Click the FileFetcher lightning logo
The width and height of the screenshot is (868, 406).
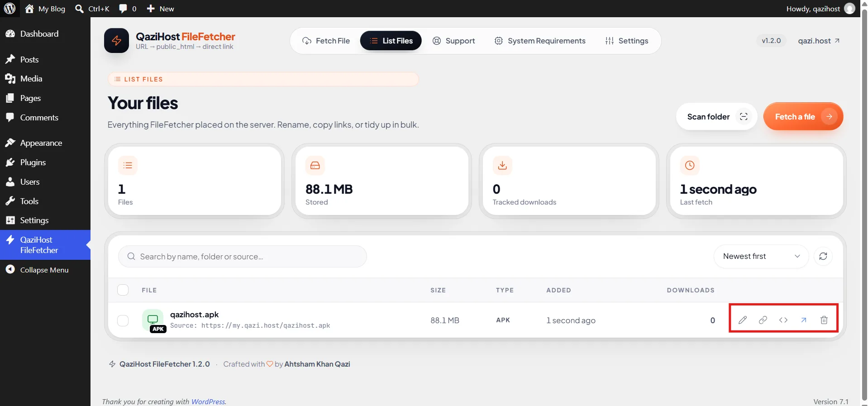[117, 41]
